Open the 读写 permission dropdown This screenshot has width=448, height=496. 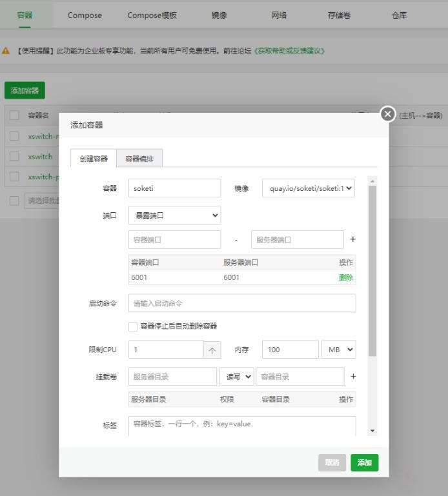click(x=236, y=377)
